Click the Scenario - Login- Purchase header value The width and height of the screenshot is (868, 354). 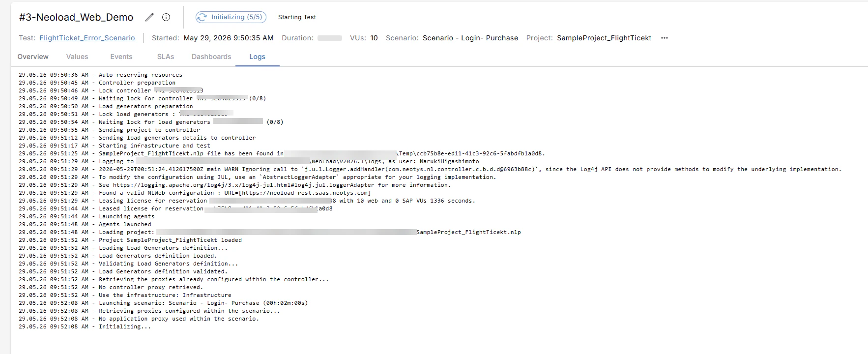470,38
